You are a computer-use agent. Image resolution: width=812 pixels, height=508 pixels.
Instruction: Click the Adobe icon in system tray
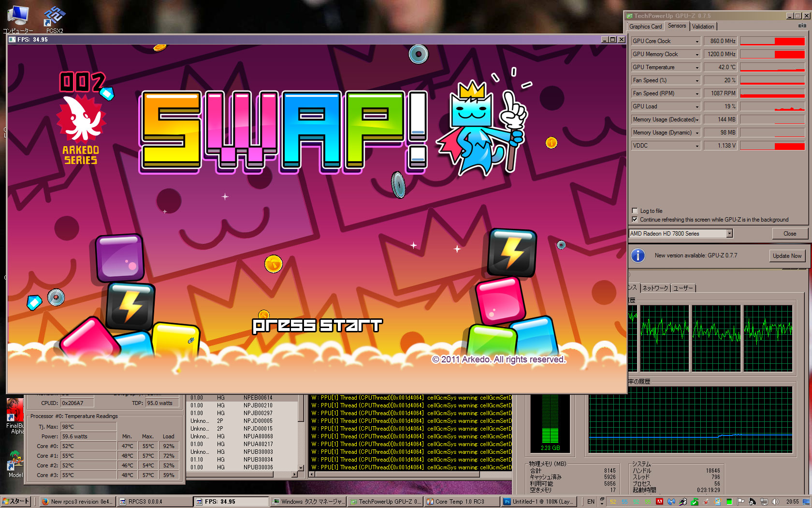pos(659,502)
